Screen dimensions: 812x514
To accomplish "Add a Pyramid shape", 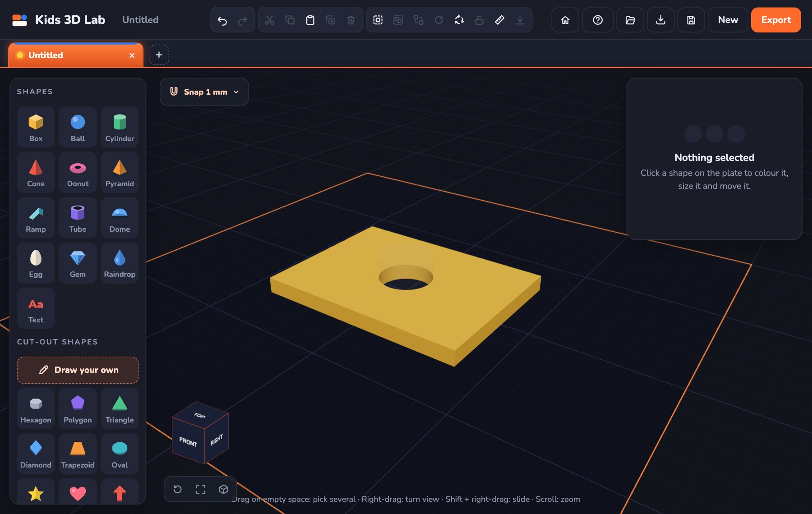I will pyautogui.click(x=120, y=172).
